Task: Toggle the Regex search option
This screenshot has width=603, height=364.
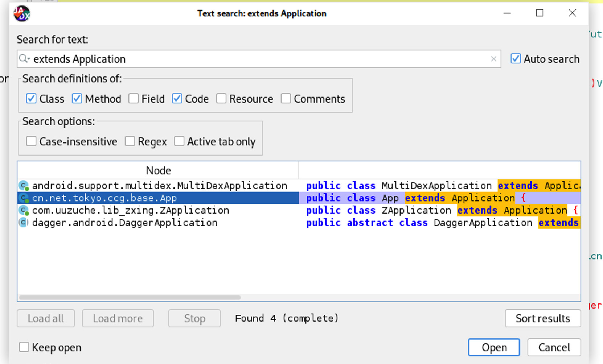Action: tap(130, 141)
